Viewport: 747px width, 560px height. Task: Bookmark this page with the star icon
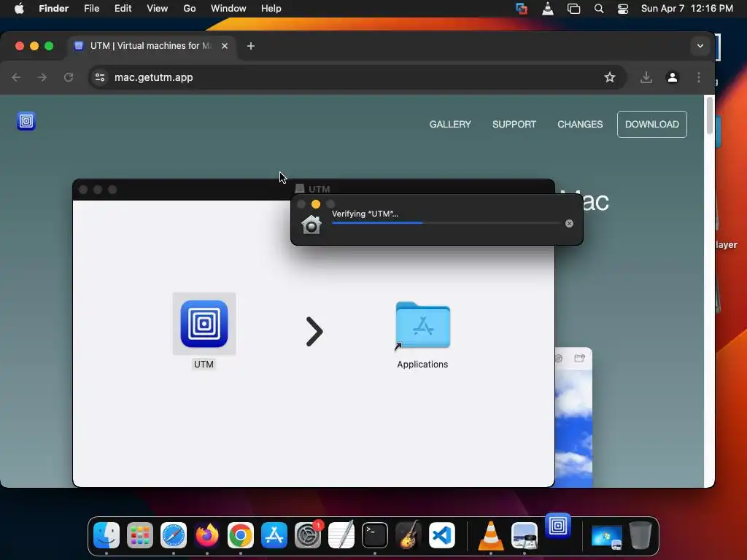click(609, 77)
